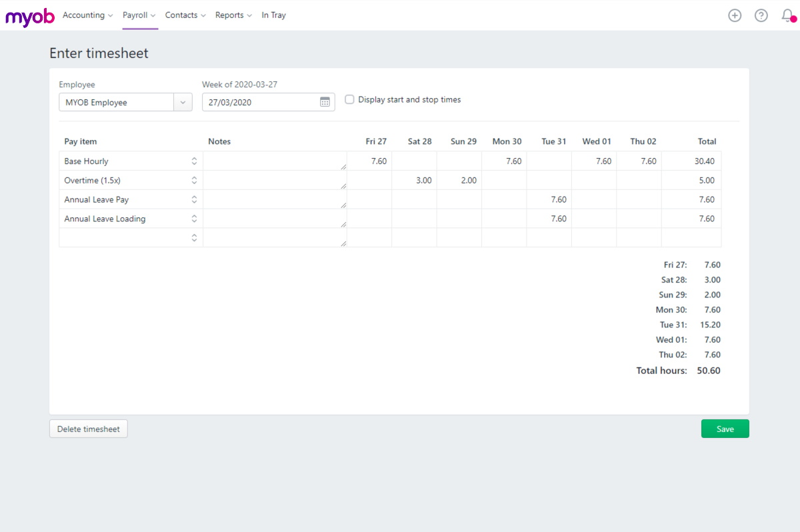Select the Base Hourly pay item field
The width and height of the screenshot is (800, 532).
point(131,161)
